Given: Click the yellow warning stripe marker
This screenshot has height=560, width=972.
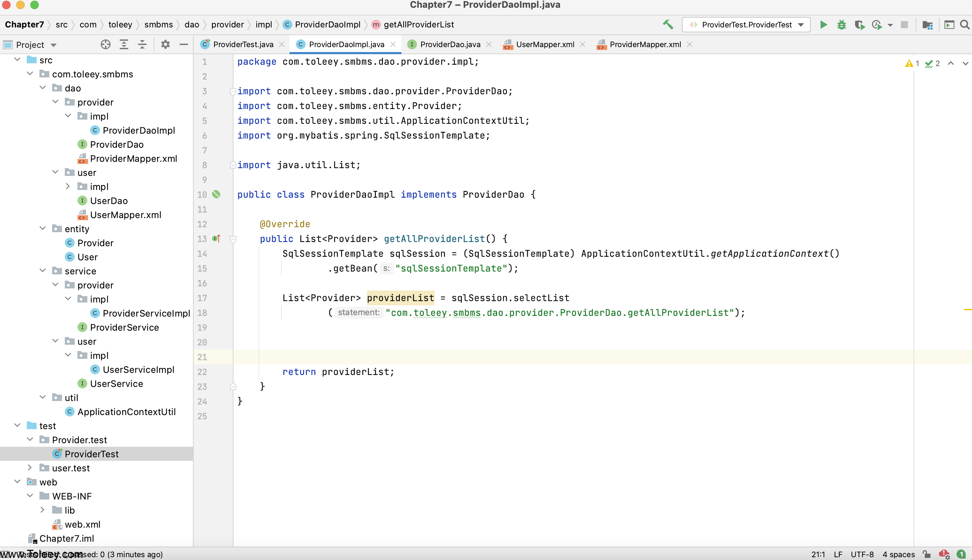Looking at the screenshot, I should click(x=967, y=309).
